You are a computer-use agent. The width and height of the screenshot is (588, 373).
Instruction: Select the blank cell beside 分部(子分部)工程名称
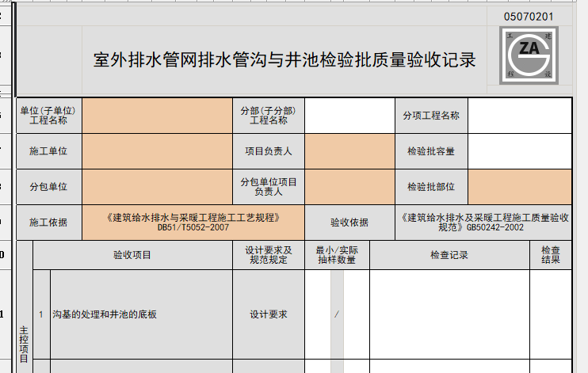tap(349, 116)
